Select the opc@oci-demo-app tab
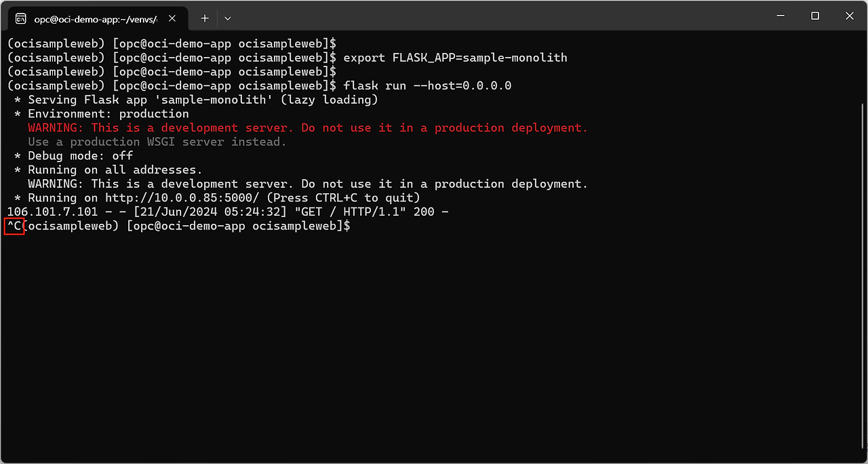The height and width of the screenshot is (464, 868). tap(95, 18)
